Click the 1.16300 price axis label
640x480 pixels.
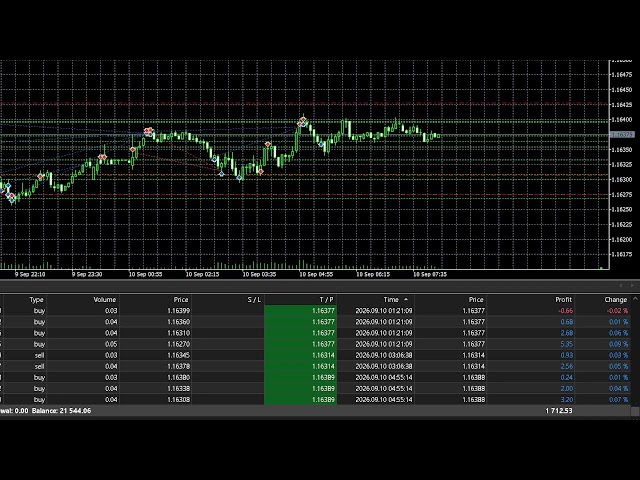coord(621,180)
